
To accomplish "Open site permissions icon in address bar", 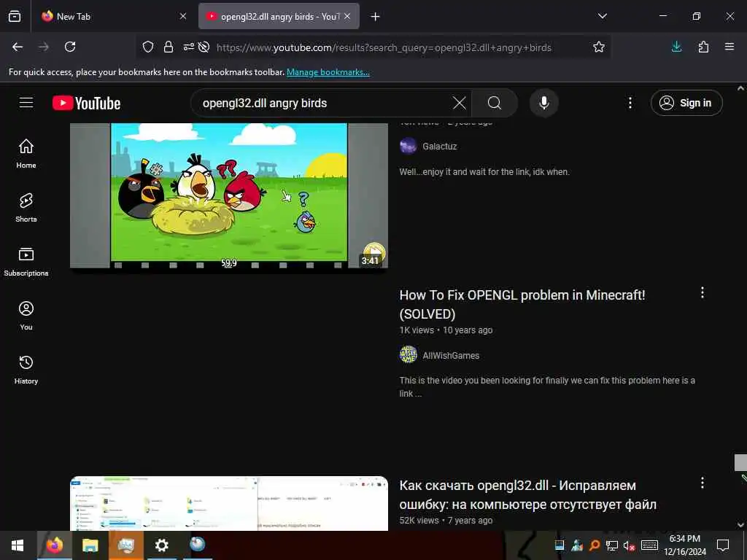I will (x=189, y=47).
